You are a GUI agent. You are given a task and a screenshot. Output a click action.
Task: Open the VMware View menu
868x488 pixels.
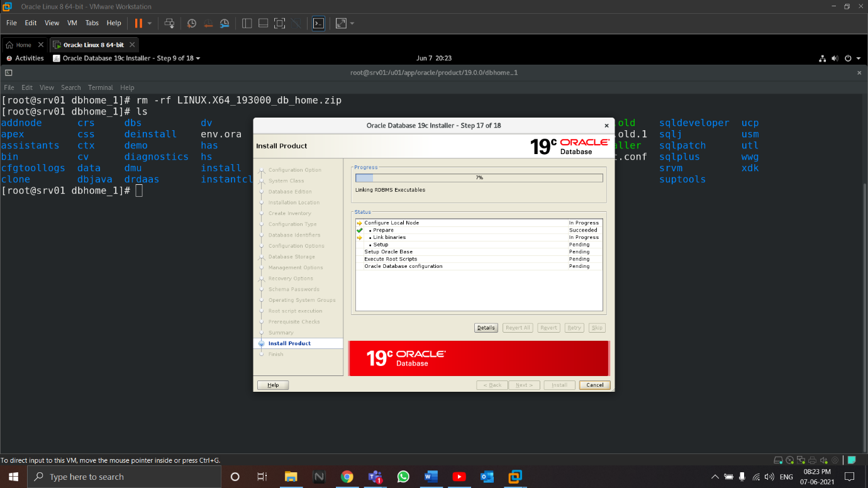(52, 23)
